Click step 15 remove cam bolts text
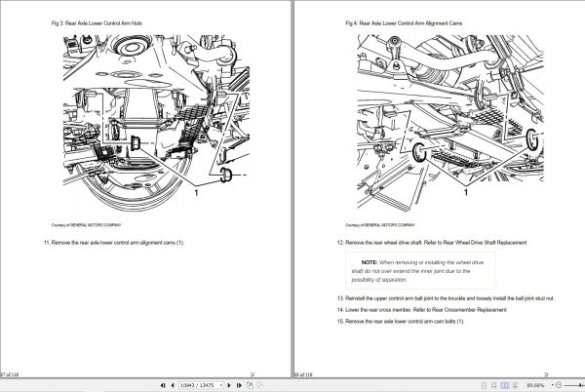 [x=401, y=321]
